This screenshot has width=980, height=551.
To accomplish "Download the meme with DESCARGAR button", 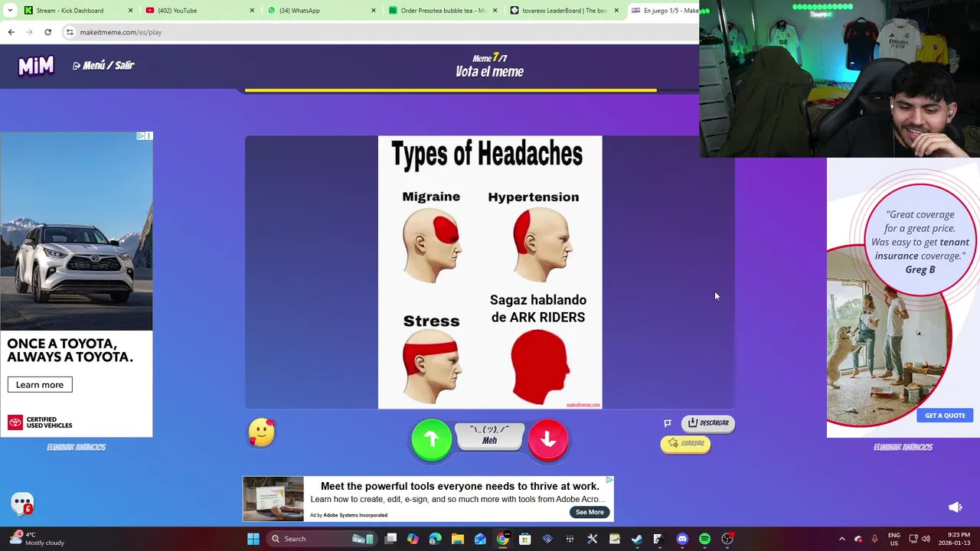I will pyautogui.click(x=708, y=422).
